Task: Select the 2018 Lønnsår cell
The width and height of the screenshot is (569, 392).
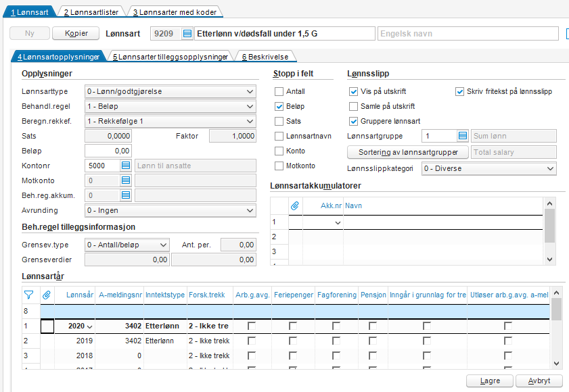Action: tap(74, 356)
